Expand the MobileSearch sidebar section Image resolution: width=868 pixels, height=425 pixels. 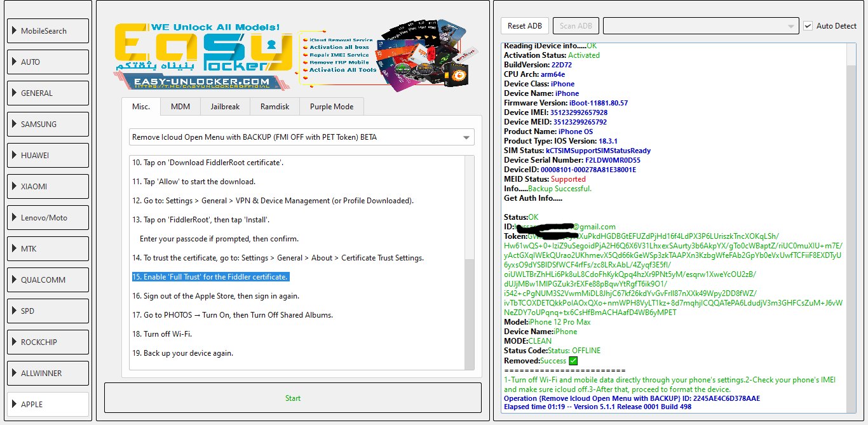point(48,30)
